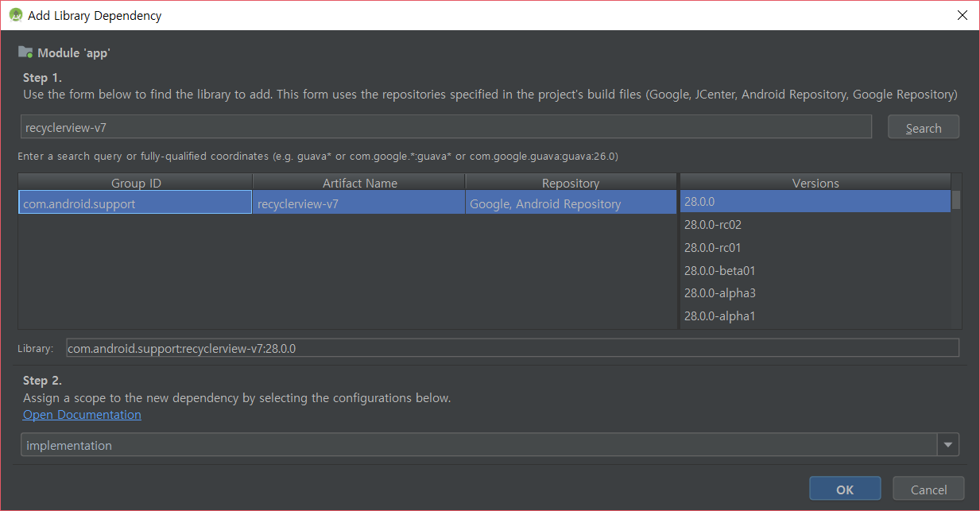The image size is (980, 511).
Task: Sort by the Artifact Name column header
Action: pyautogui.click(x=359, y=183)
